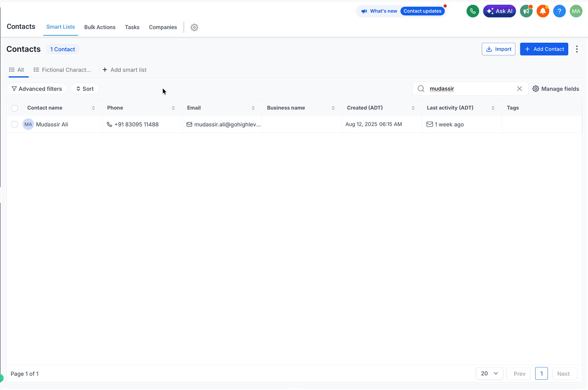The width and height of the screenshot is (588, 390).
Task: Open Ask AI assistant
Action: click(499, 11)
